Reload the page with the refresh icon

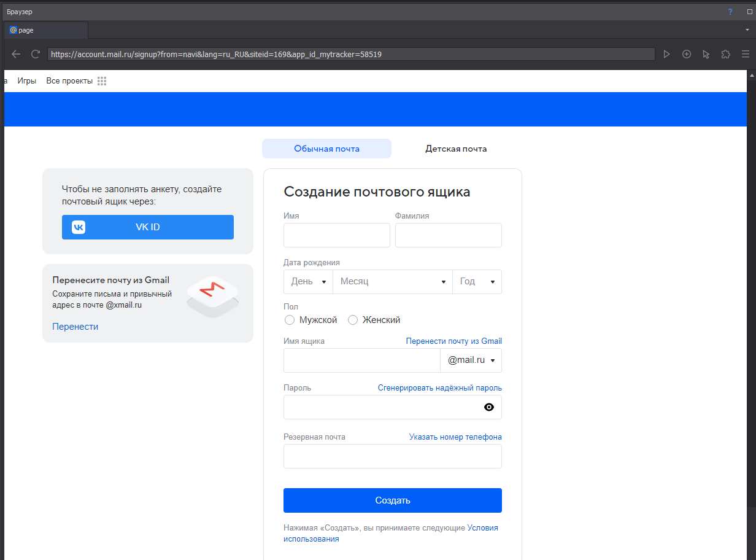(x=36, y=54)
